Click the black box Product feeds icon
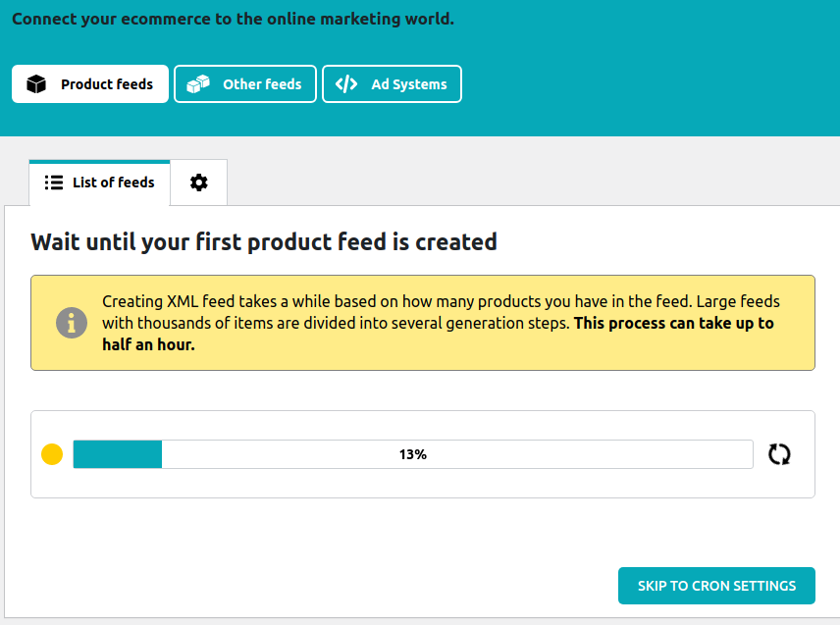The width and height of the screenshot is (840, 625). (x=36, y=84)
